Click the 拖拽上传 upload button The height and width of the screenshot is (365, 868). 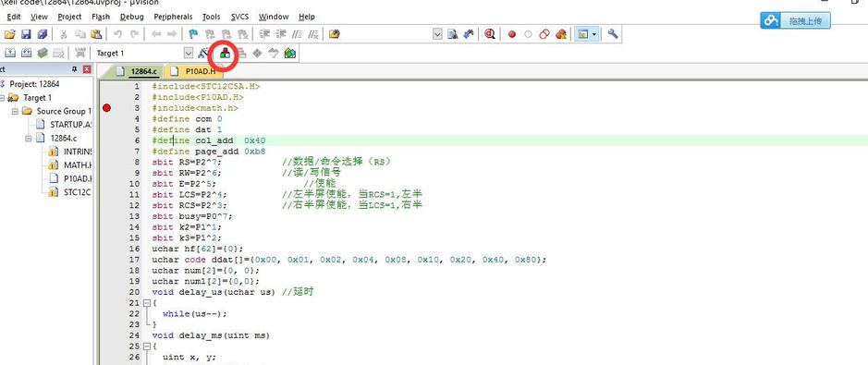tap(795, 21)
